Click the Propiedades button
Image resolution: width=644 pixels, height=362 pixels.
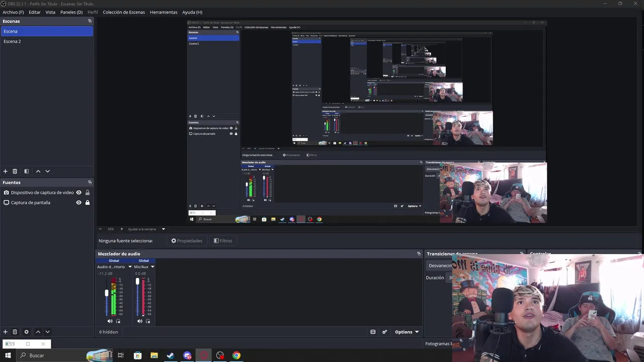click(x=187, y=241)
